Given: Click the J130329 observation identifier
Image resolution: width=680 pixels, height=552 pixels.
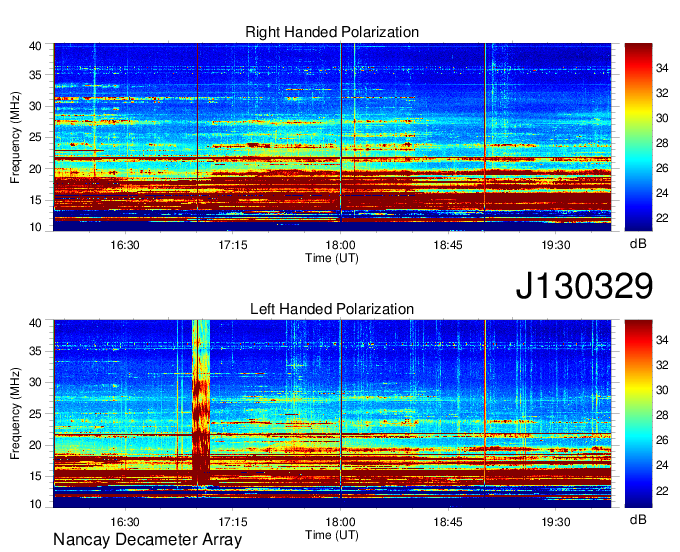Looking at the screenshot, I should click(x=584, y=285).
